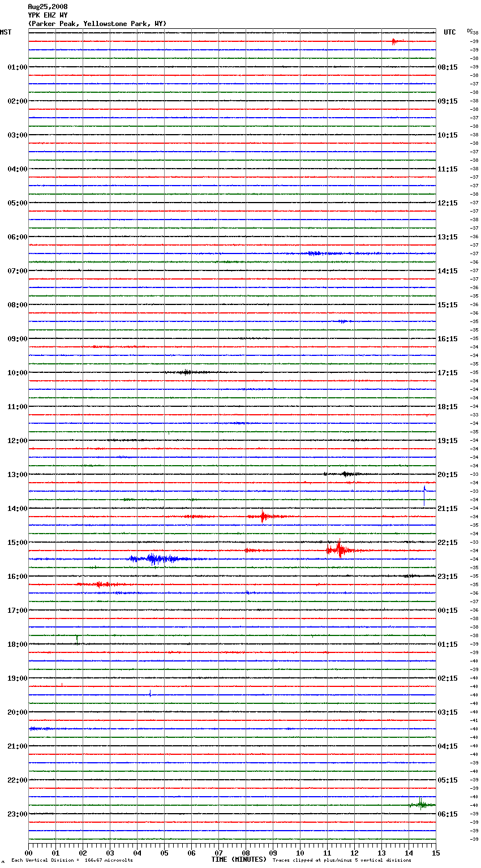
Task: Click the 23:00 MST time label
Action: click(18, 814)
